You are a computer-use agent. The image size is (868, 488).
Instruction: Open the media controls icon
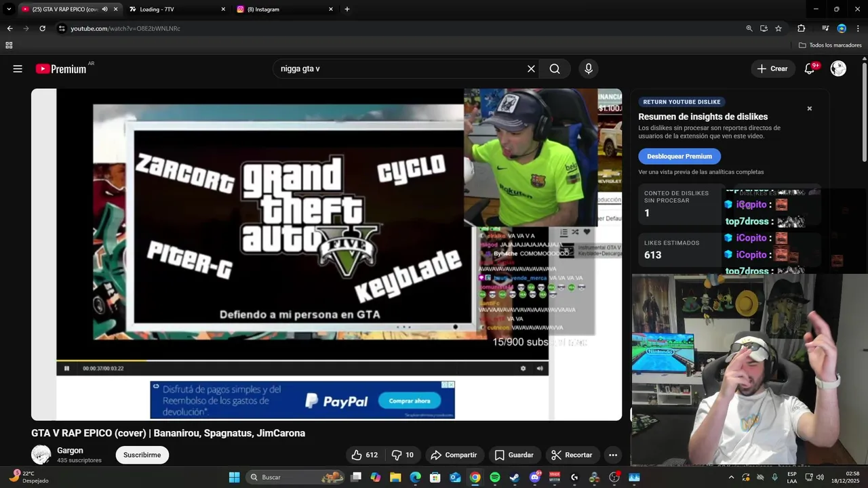(825, 28)
